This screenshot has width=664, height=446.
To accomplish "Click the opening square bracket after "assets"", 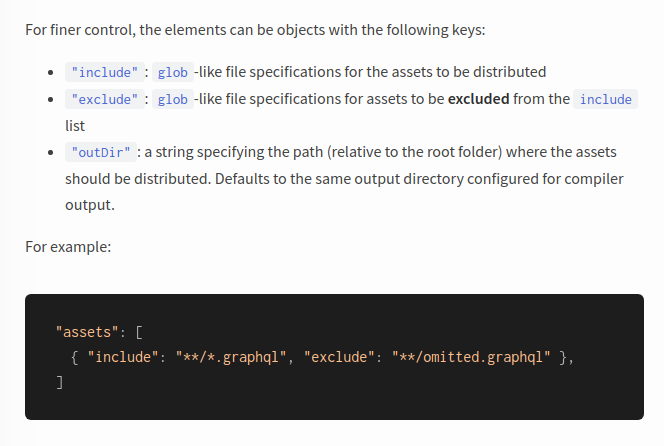I will (139, 332).
